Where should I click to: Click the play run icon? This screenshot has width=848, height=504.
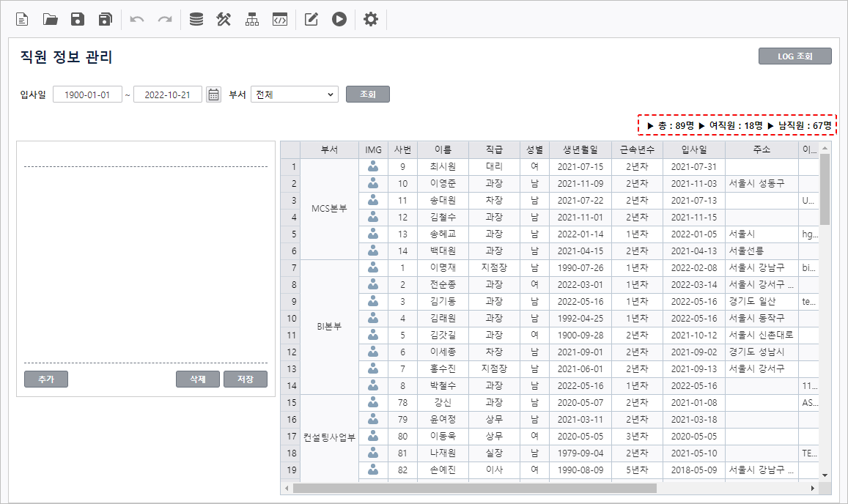click(339, 20)
